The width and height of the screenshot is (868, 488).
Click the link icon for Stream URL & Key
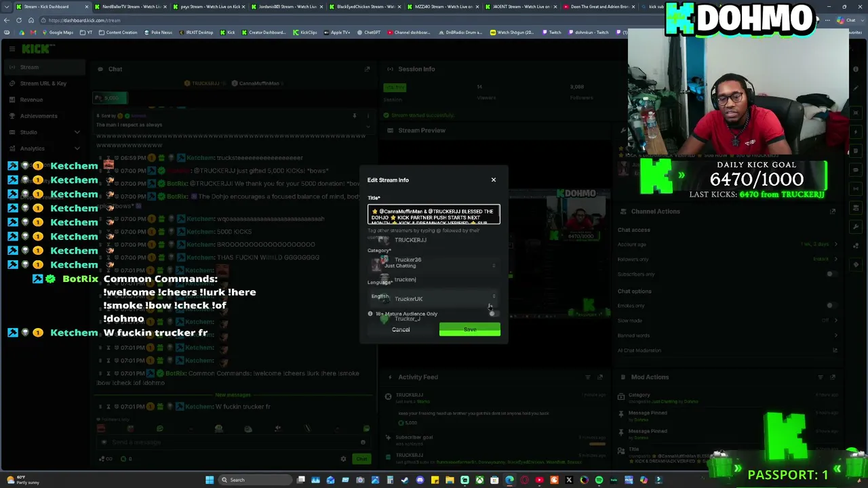(12, 83)
